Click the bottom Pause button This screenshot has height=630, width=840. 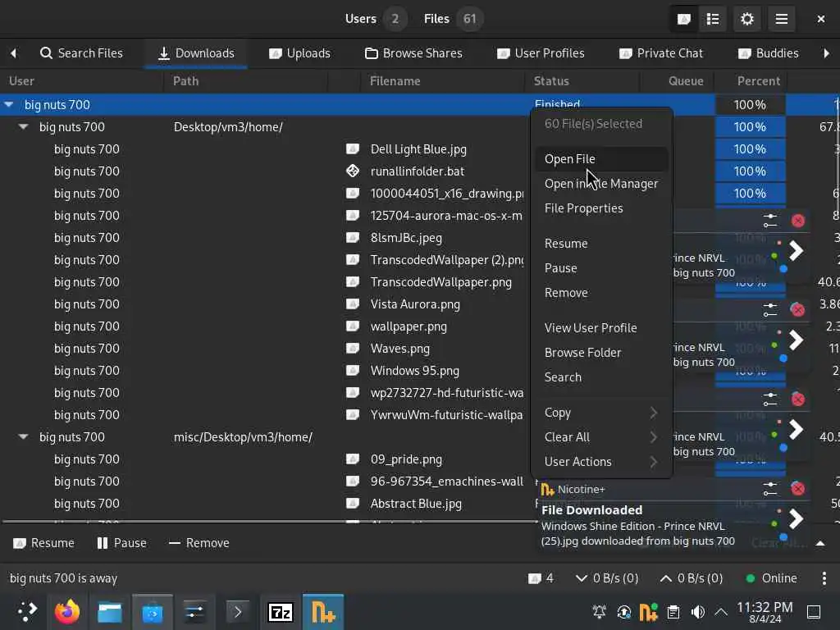[x=121, y=543]
